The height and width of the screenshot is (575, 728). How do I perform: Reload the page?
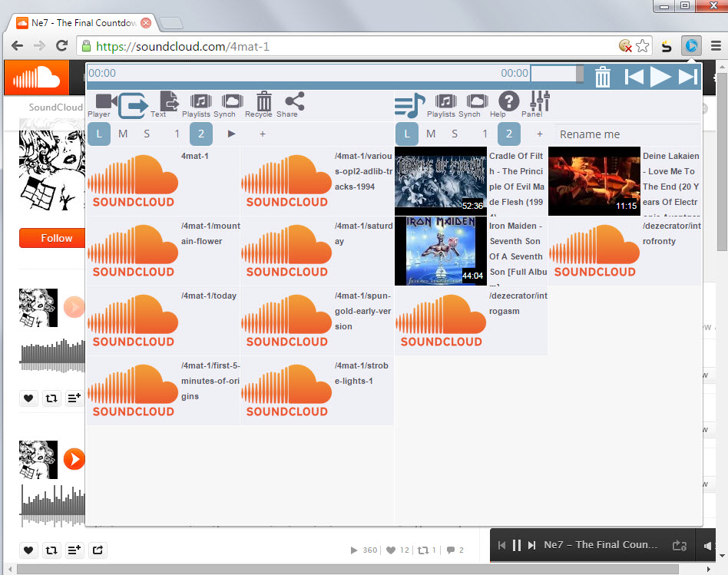61,45
